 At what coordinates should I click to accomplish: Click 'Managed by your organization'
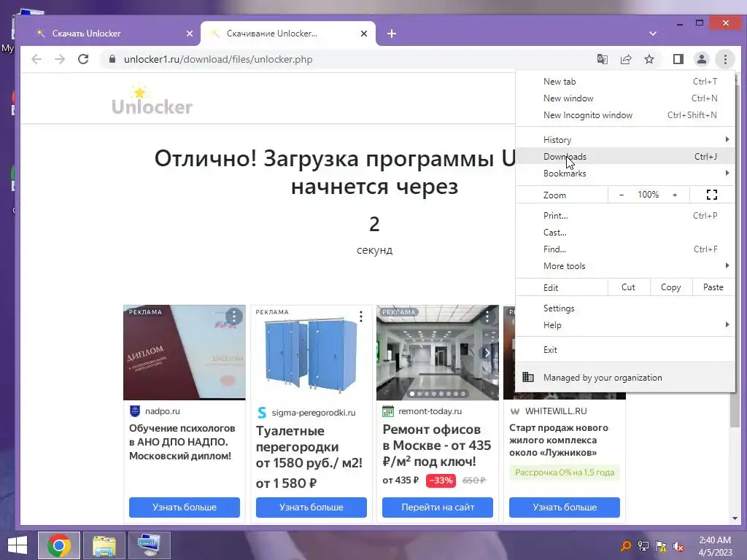coord(625,377)
